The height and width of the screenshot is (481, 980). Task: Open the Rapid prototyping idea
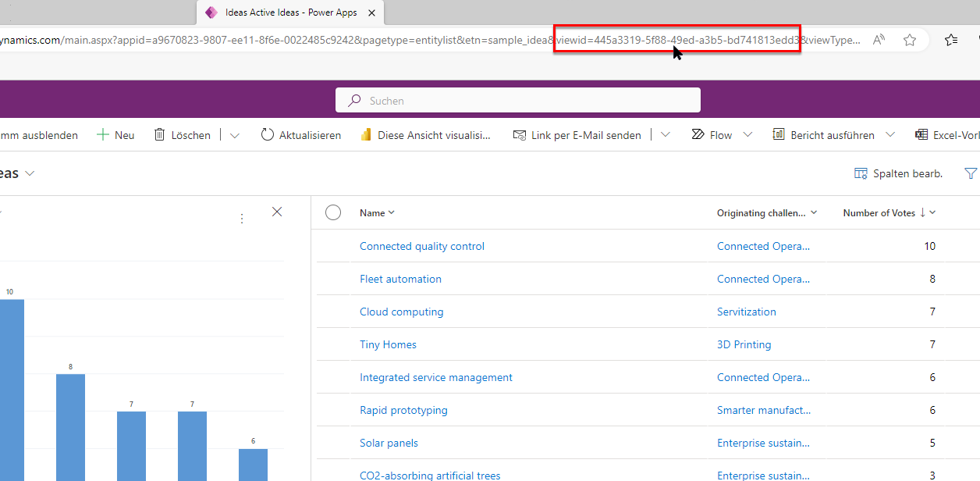[403, 410]
